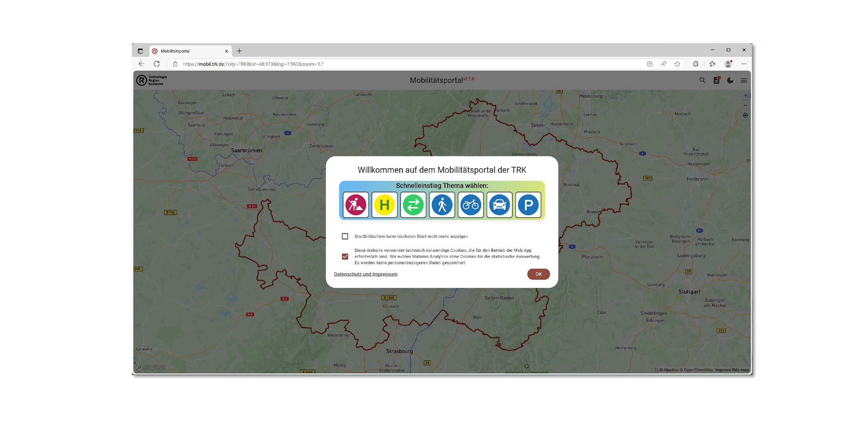Toggle dark mode moon icon
Image resolution: width=868 pixels, height=441 pixels.
tap(730, 80)
